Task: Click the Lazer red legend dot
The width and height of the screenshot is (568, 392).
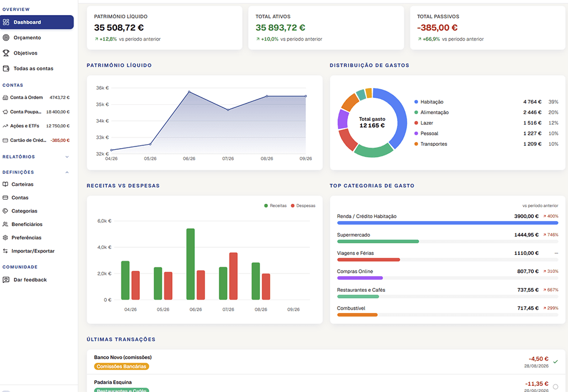Action: tap(416, 123)
